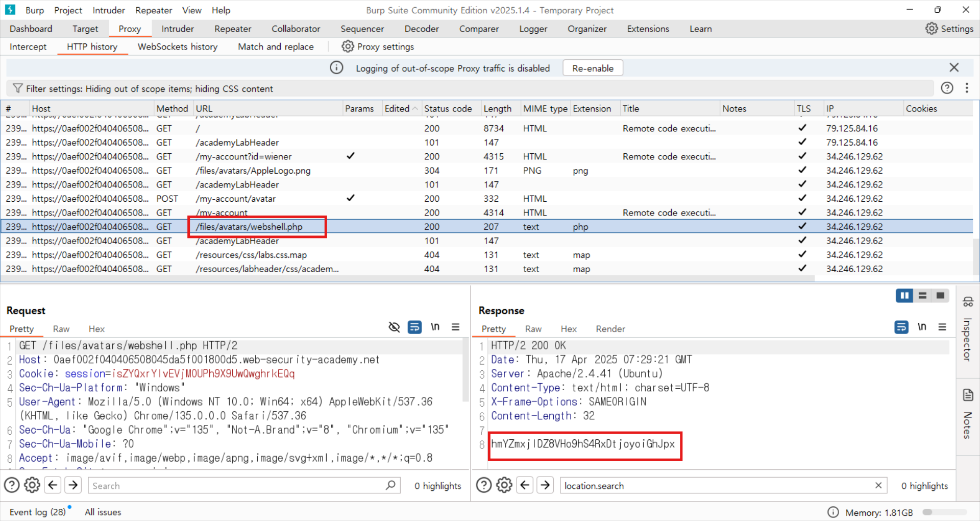Open the Project menu
The width and height of the screenshot is (980, 521).
(68, 10)
